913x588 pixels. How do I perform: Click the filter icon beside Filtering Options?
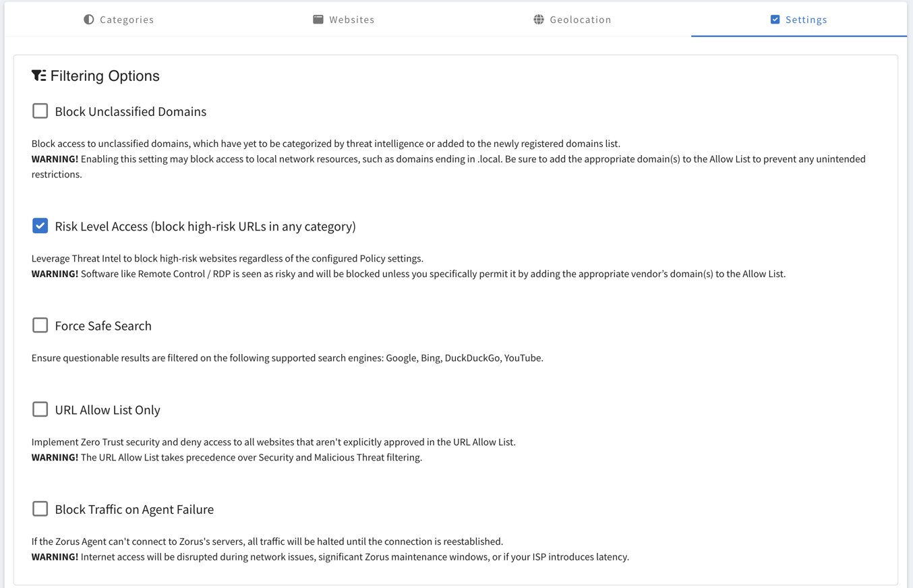click(x=39, y=76)
